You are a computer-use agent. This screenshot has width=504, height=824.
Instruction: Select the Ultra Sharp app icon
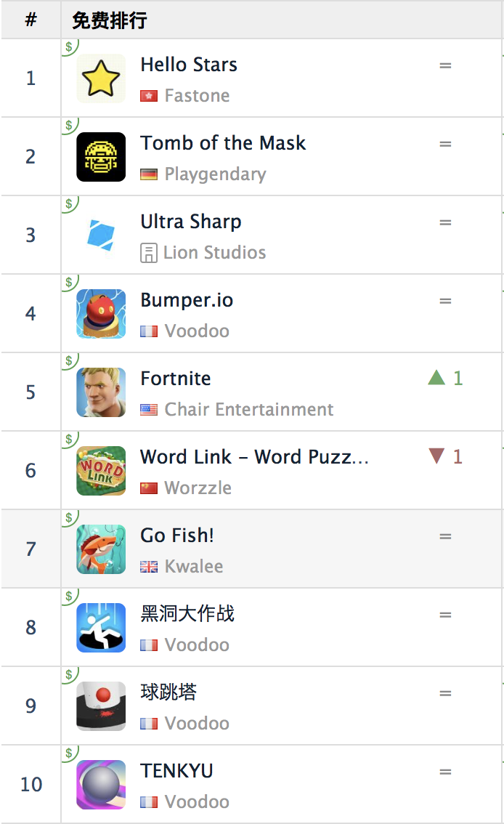(x=101, y=235)
